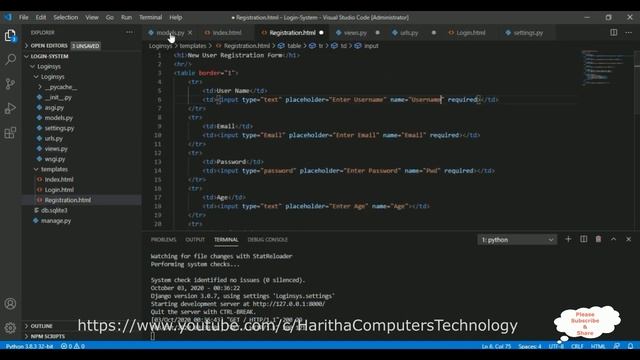The width and height of the screenshot is (640, 360).
Task: Open the View menu
Action: [x=92, y=17]
